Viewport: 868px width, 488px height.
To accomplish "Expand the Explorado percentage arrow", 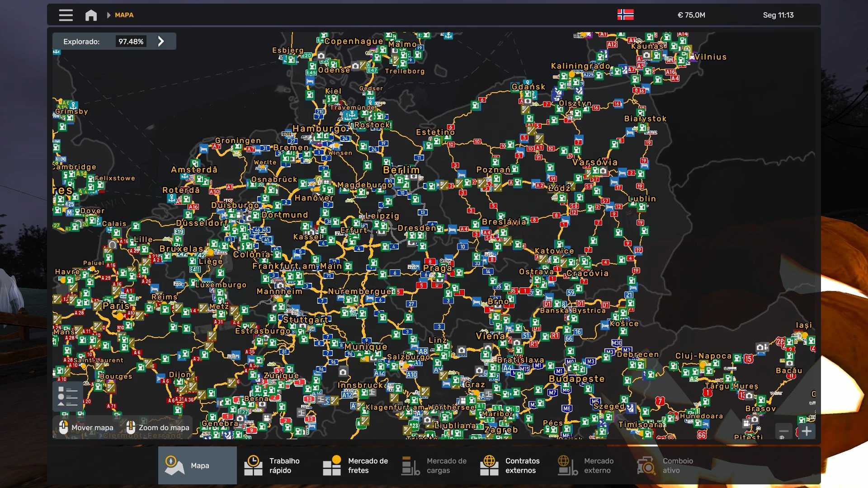I will 161,41.
